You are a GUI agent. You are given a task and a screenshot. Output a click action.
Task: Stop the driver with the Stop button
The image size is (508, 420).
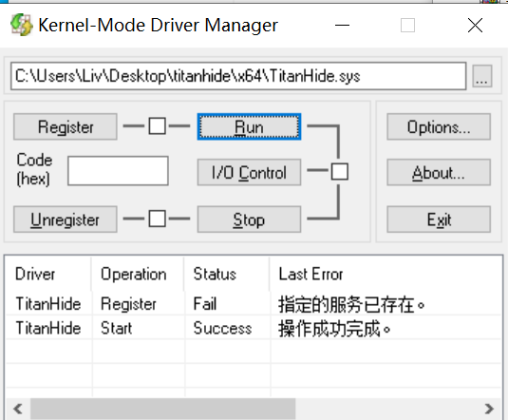coord(249,220)
